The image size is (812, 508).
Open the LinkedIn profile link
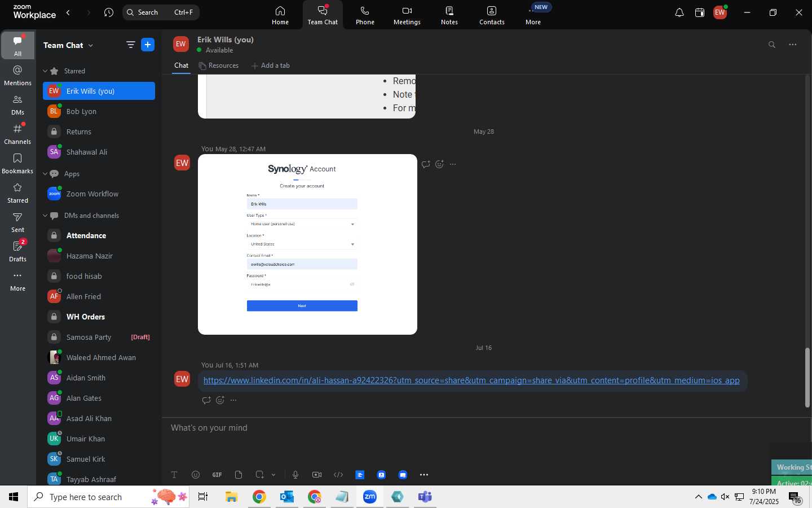click(x=471, y=380)
